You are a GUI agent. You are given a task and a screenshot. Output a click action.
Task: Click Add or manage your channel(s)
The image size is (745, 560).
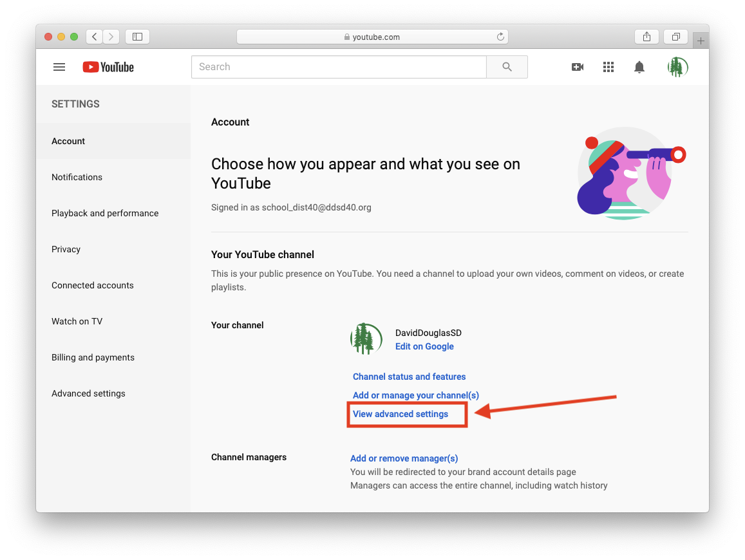click(416, 395)
